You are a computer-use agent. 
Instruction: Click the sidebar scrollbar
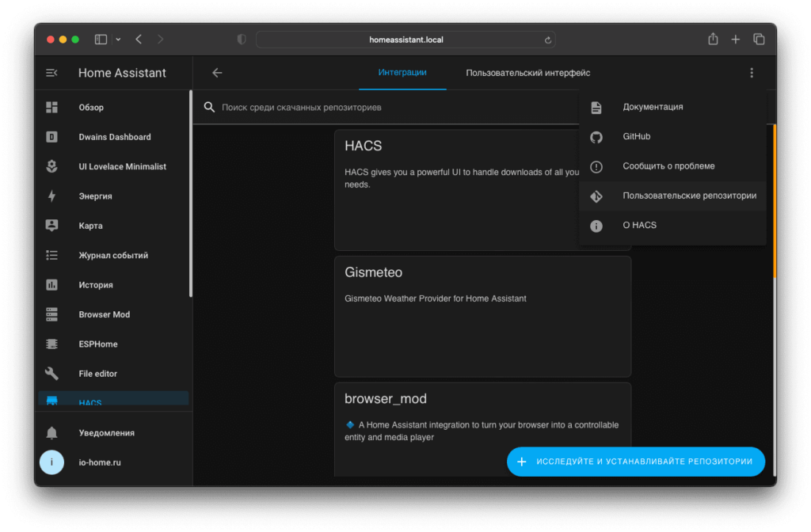tap(191, 194)
